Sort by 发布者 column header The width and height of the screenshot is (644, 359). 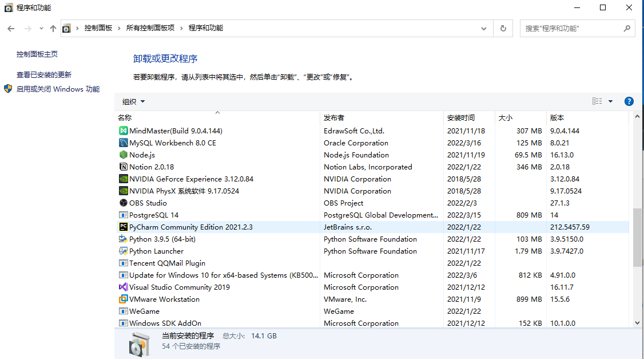[381, 117]
